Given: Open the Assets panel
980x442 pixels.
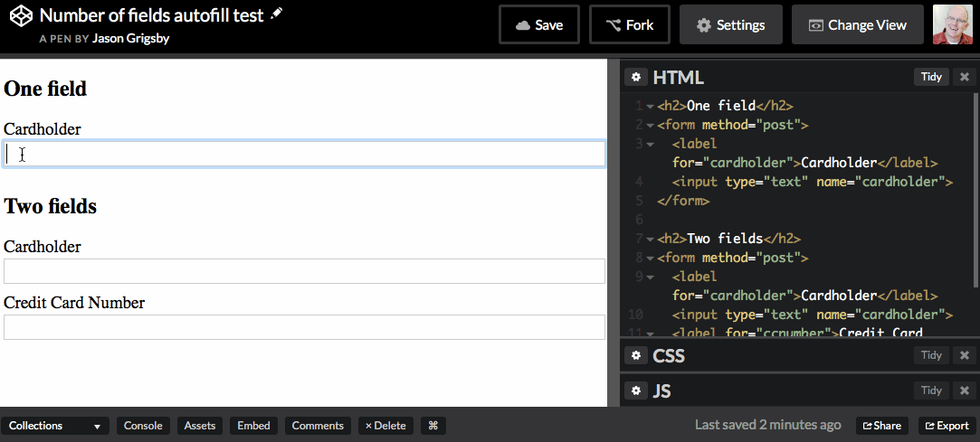Looking at the screenshot, I should 200,426.
